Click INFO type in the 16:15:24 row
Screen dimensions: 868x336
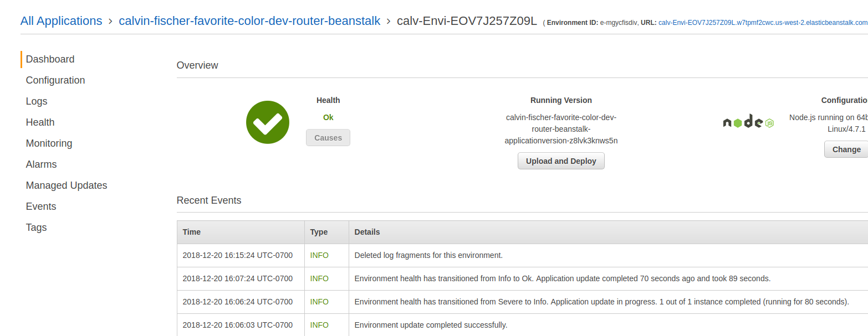(x=319, y=255)
